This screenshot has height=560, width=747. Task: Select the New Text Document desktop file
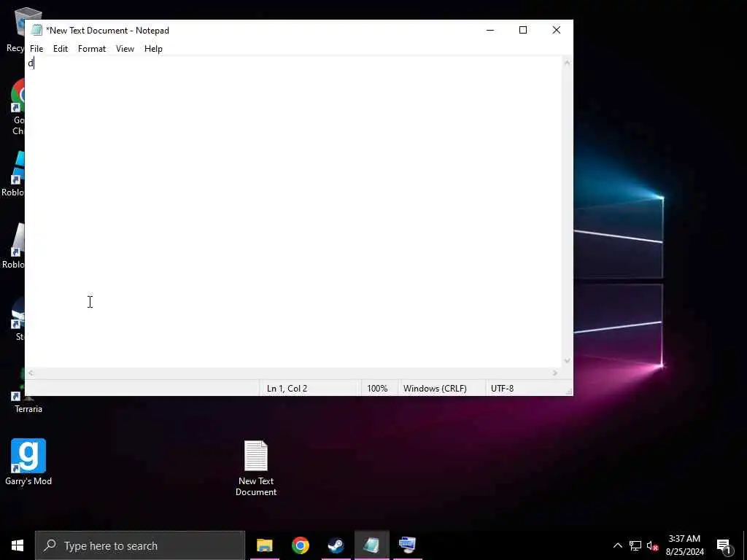256,467
